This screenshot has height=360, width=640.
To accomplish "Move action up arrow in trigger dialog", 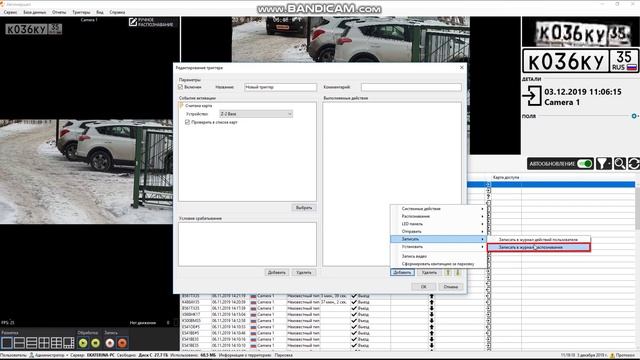I will coord(448,272).
